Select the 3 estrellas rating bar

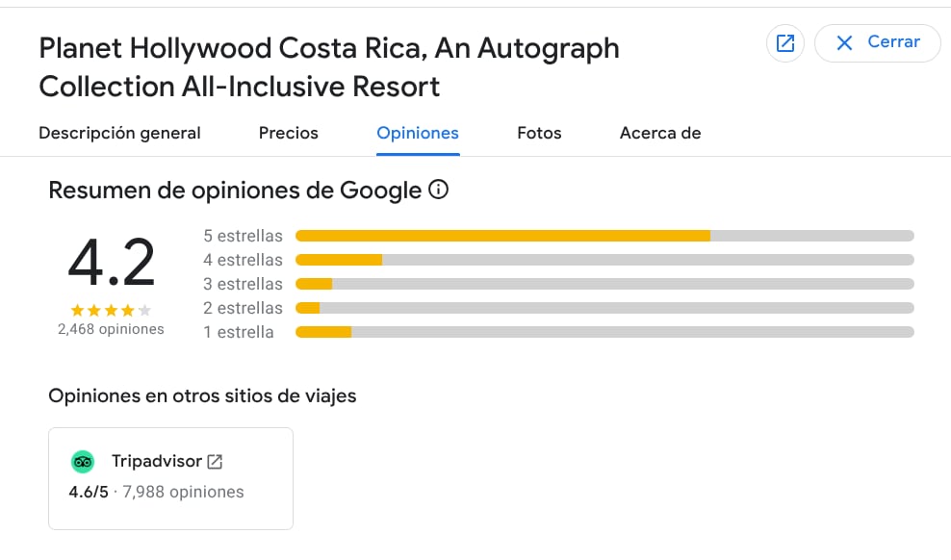(x=604, y=284)
